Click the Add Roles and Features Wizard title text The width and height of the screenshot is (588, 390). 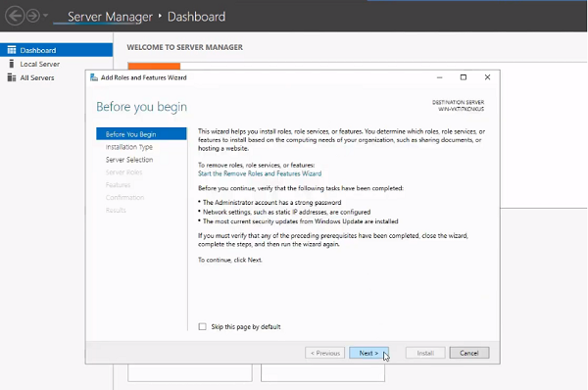pos(144,77)
